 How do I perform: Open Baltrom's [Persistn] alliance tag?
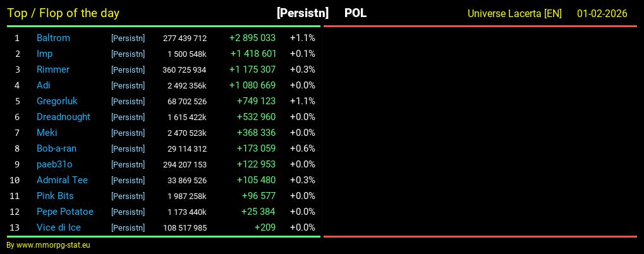point(128,39)
